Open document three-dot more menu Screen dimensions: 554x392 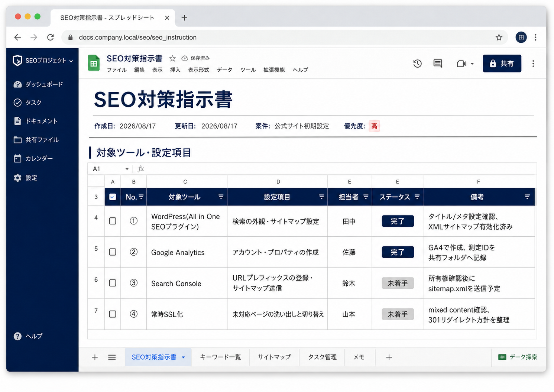[x=533, y=64]
